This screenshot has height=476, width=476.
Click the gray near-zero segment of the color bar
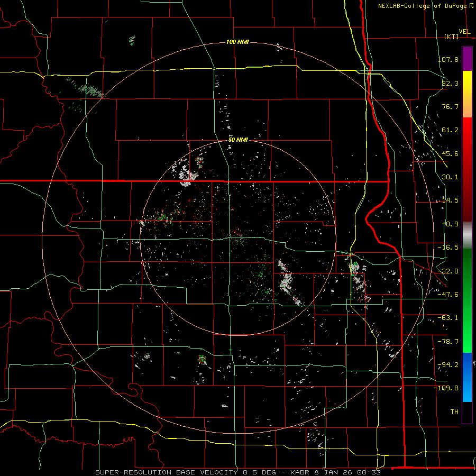coord(467,235)
